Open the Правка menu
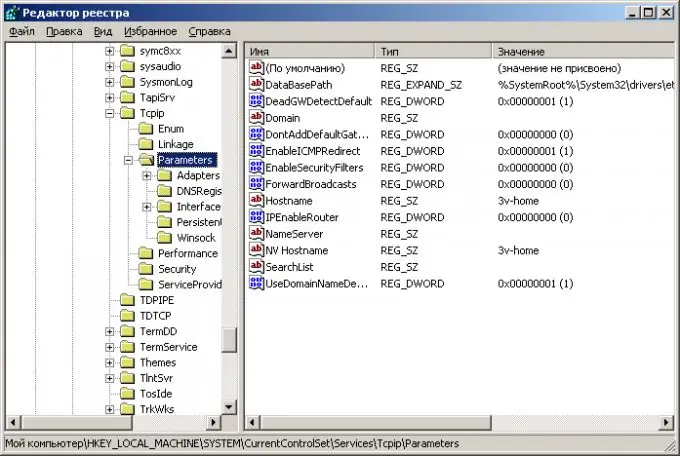Image resolution: width=680 pixels, height=456 pixels. tap(64, 31)
